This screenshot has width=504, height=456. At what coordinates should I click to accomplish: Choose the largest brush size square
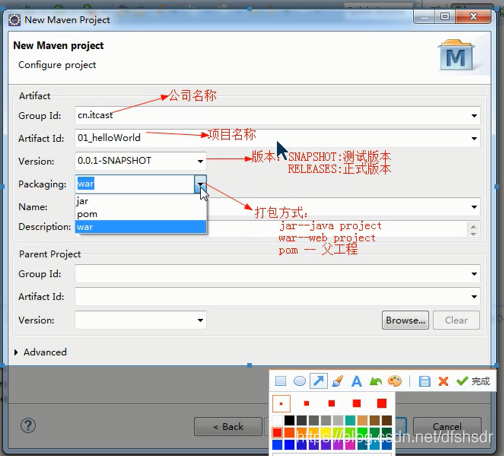pyautogui.click(x=382, y=404)
